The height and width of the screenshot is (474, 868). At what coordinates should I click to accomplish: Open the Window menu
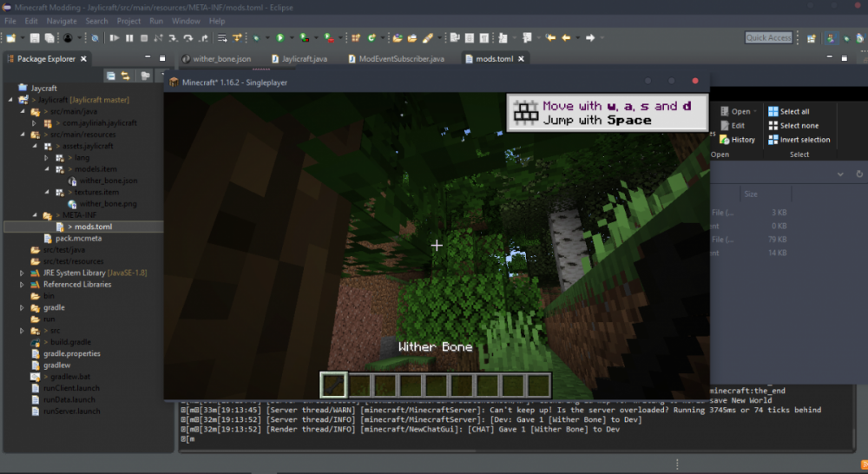(186, 21)
